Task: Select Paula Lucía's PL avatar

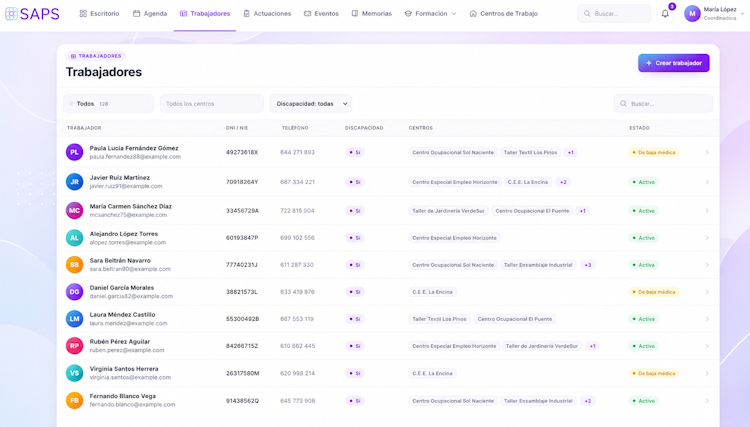Action: [x=74, y=152]
